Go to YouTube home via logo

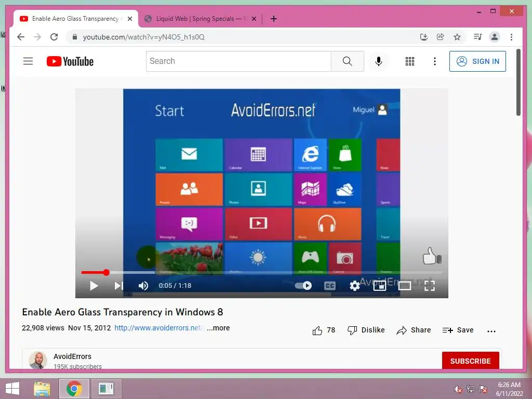tap(70, 61)
